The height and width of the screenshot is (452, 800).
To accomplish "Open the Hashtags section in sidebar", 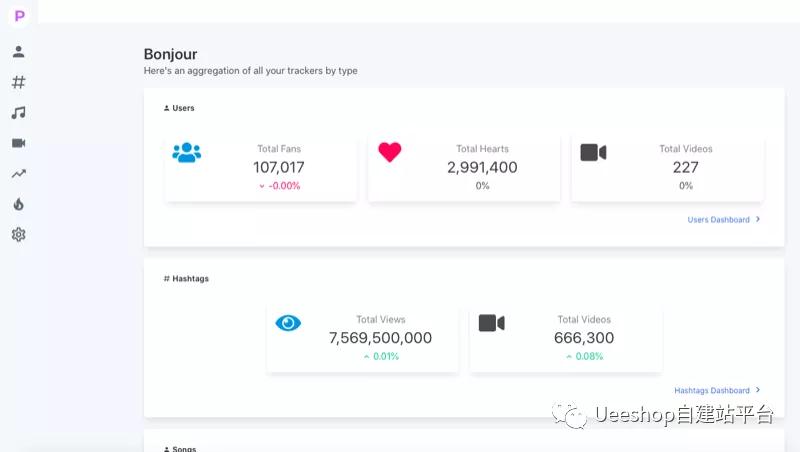I will point(18,82).
